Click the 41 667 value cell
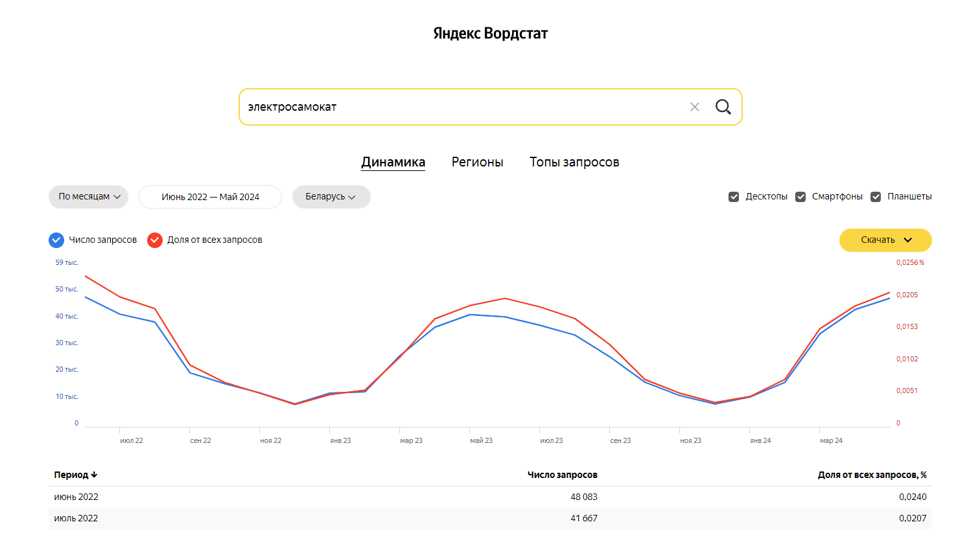Viewport: 980px width, 533px height. pos(584,518)
